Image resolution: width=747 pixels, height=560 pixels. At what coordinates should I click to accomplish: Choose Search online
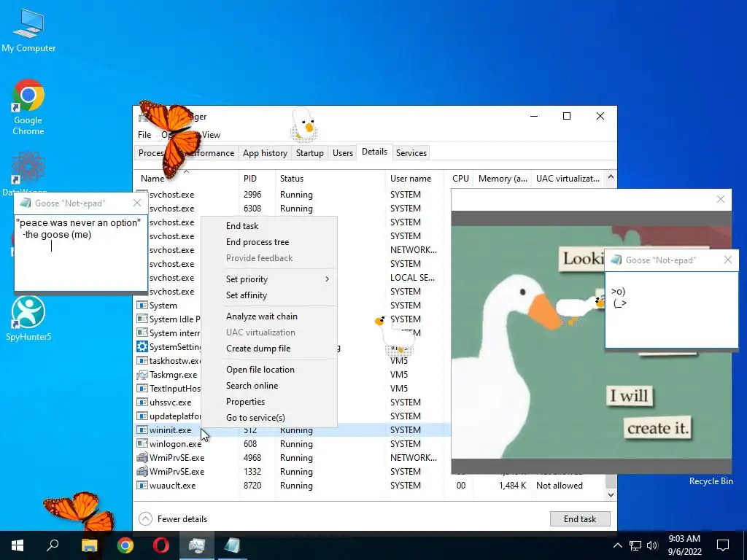252,386
